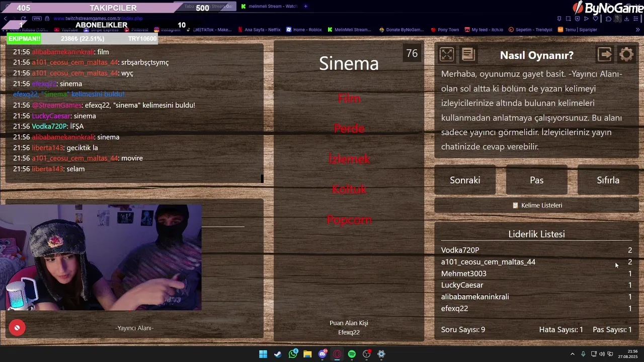Click the timer showing 76

(x=412, y=53)
